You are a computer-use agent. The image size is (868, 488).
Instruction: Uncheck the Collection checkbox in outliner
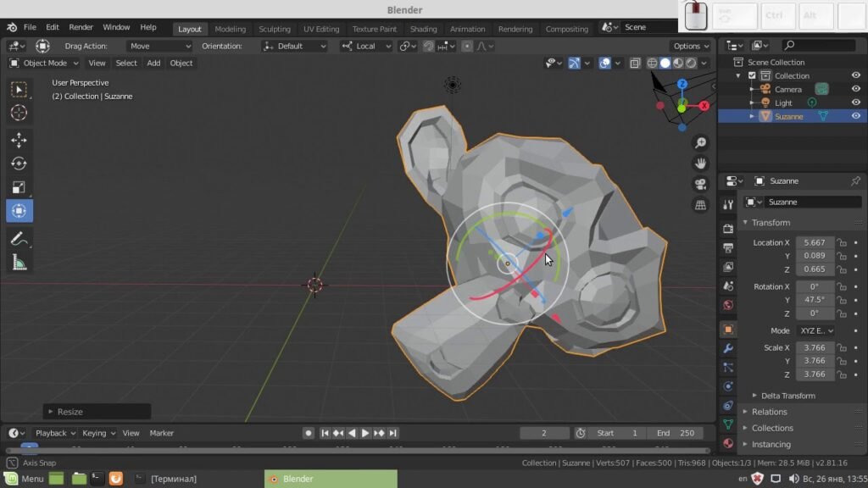[752, 75]
